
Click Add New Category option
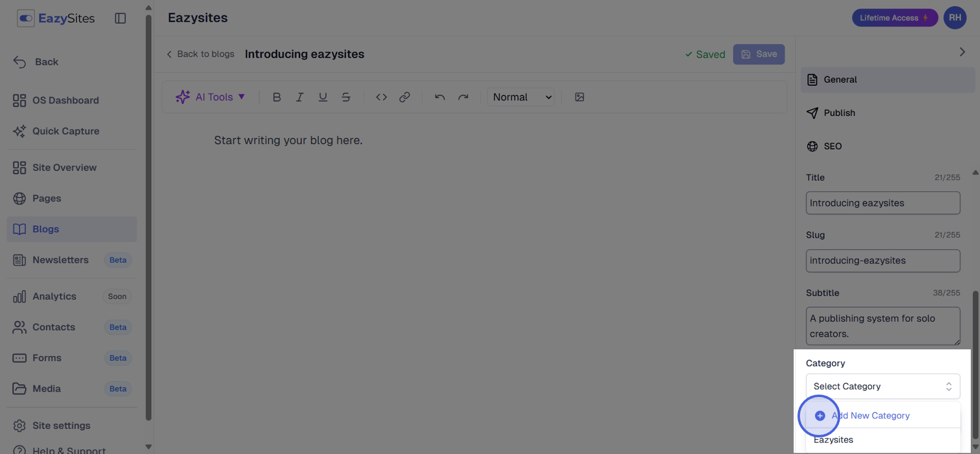[883, 415]
